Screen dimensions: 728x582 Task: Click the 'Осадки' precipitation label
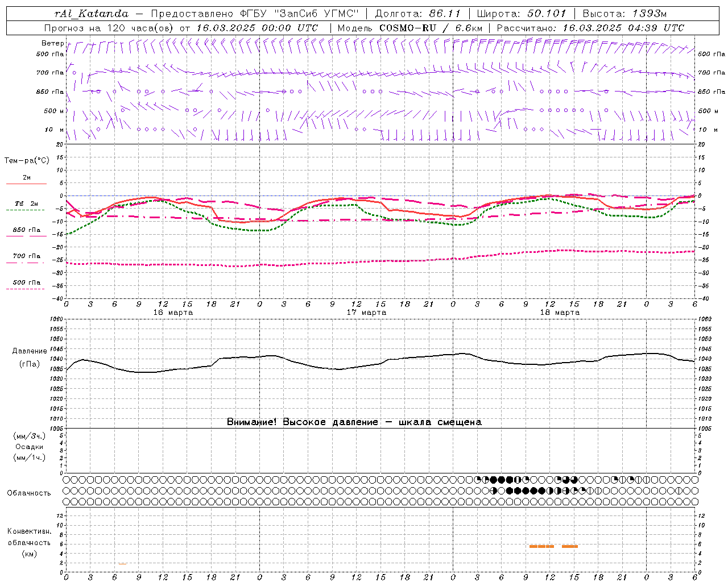point(30,447)
